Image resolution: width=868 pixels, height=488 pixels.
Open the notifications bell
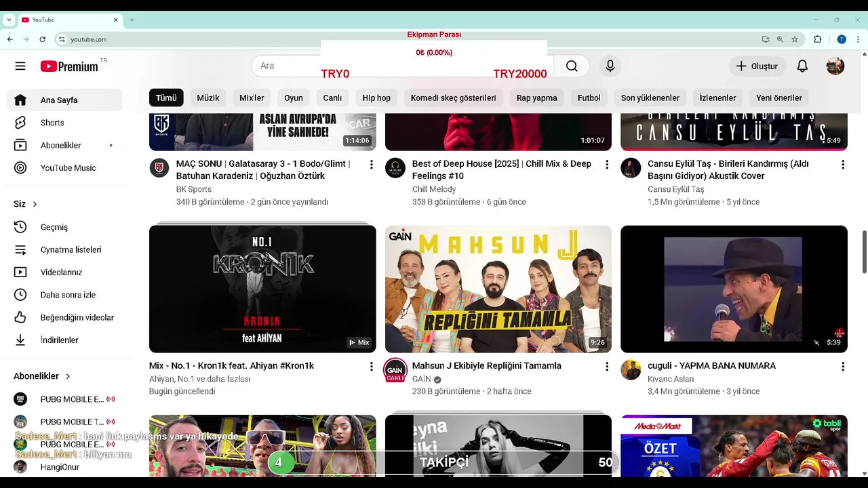click(802, 66)
